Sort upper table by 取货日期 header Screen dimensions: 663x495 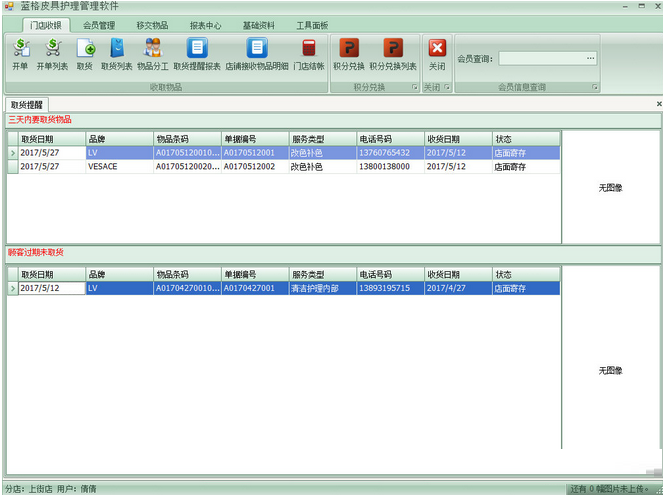(x=52, y=139)
